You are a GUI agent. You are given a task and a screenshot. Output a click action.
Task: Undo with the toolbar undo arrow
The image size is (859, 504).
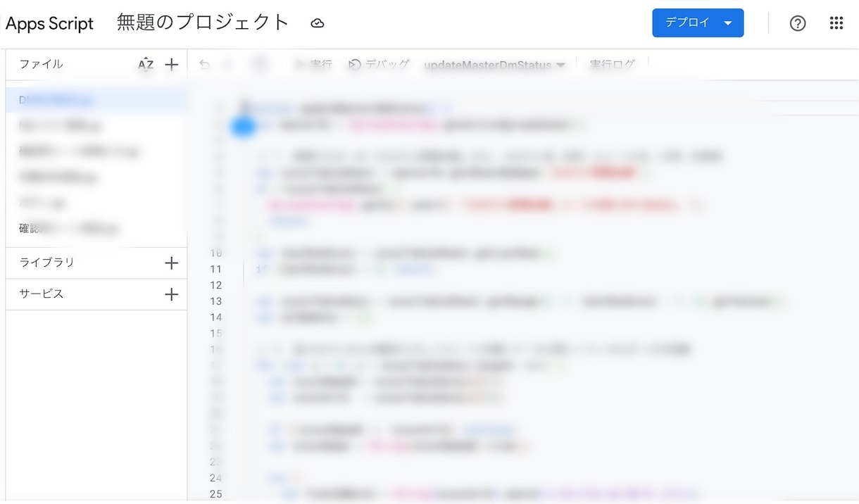(x=204, y=65)
